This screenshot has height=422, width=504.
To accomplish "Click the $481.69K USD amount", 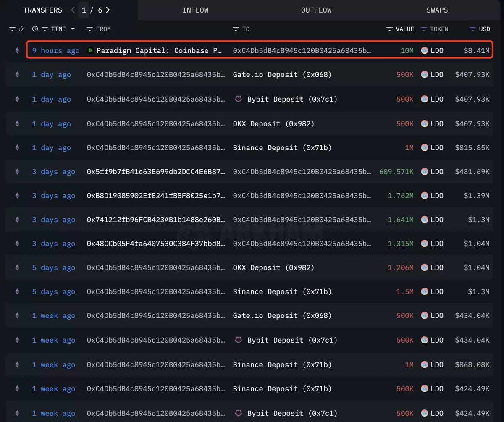I will [x=472, y=172].
